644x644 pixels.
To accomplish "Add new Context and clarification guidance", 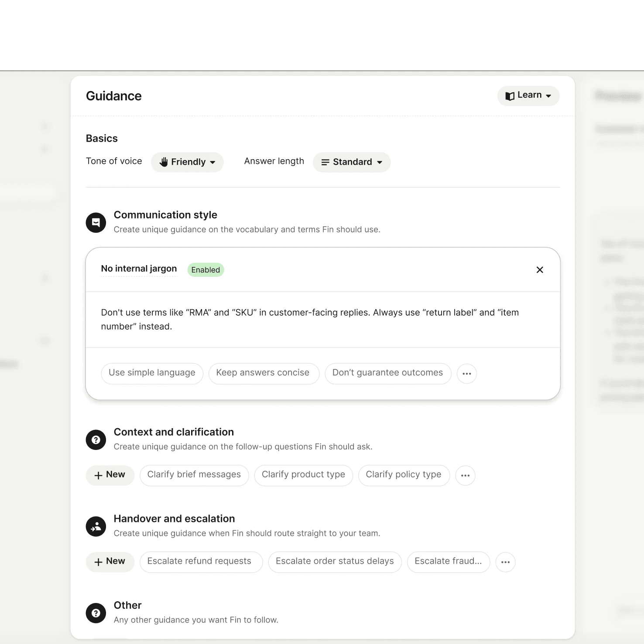I will click(x=110, y=475).
